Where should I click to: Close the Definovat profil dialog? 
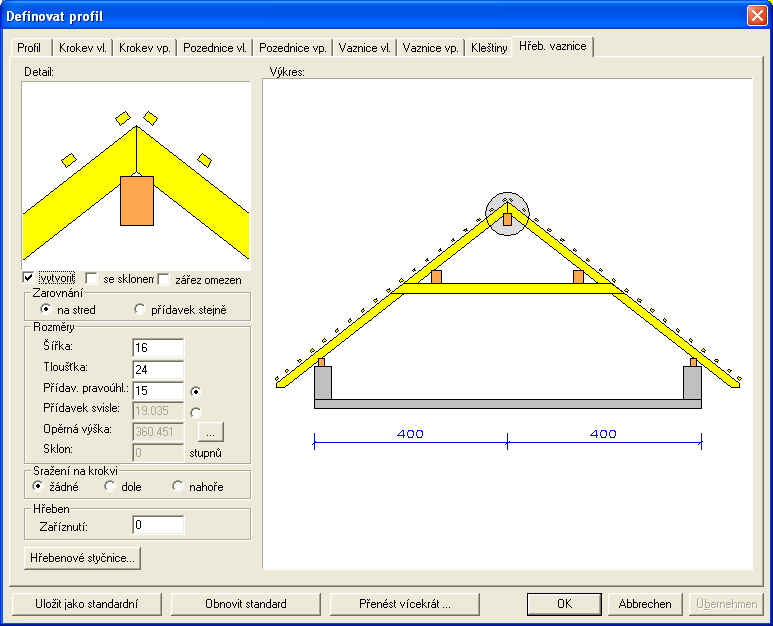(757, 16)
